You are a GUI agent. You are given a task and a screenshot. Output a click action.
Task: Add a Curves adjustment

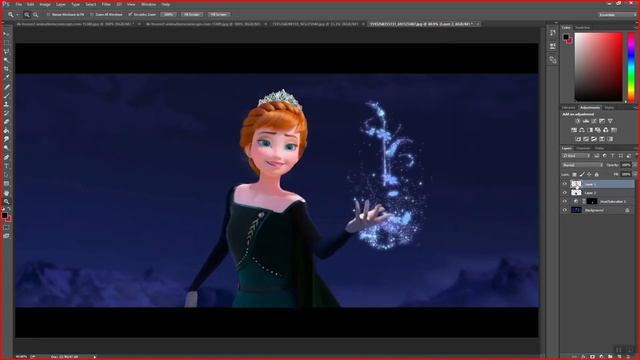pos(594,121)
